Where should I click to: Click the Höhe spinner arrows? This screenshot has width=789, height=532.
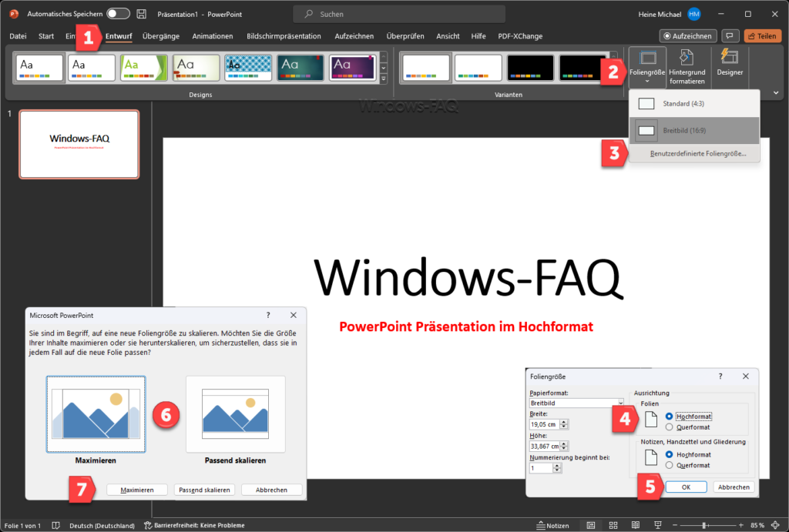point(564,446)
